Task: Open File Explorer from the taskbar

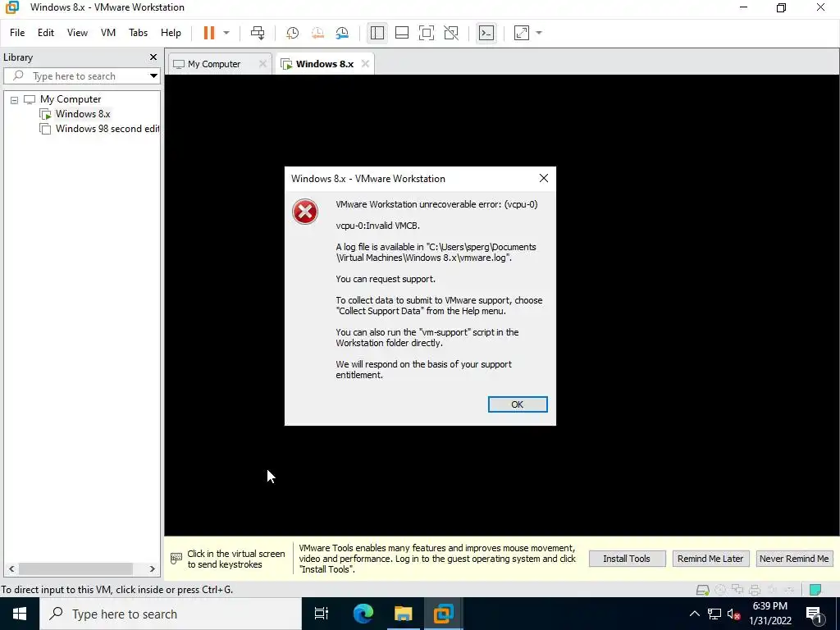Action: coord(404,614)
